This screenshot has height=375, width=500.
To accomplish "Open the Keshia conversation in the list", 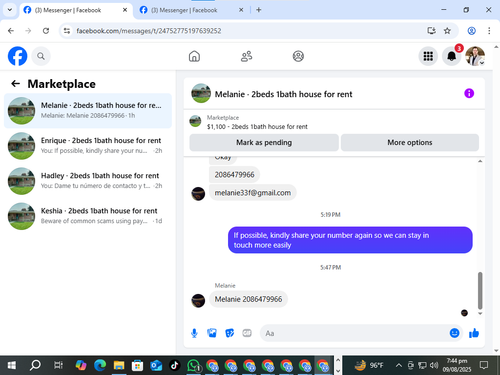I will [88, 216].
